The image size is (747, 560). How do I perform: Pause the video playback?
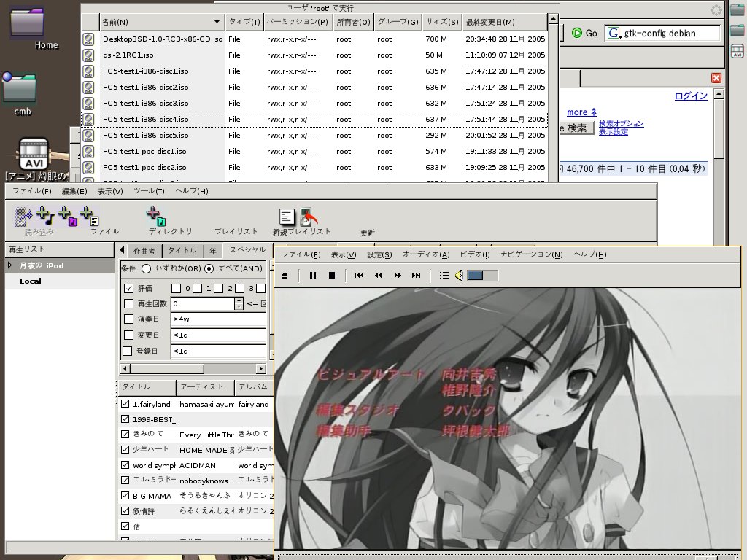(x=313, y=275)
